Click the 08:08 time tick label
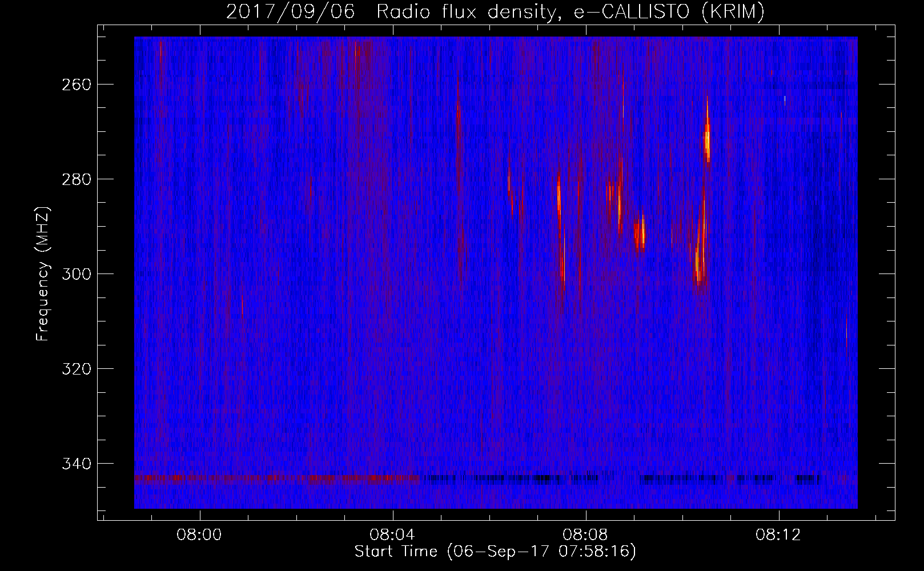Viewport: 924px width, 571px height. click(585, 535)
